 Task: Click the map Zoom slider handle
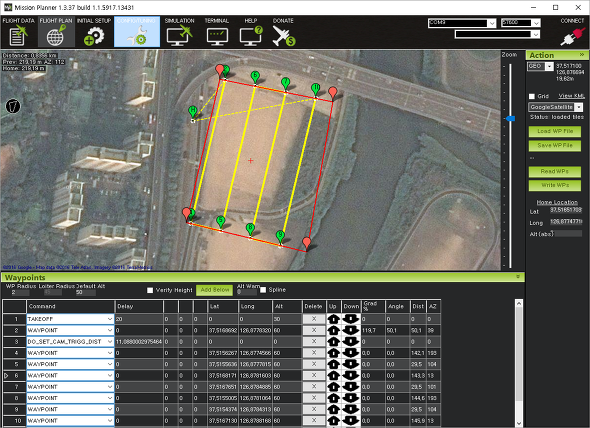510,119
